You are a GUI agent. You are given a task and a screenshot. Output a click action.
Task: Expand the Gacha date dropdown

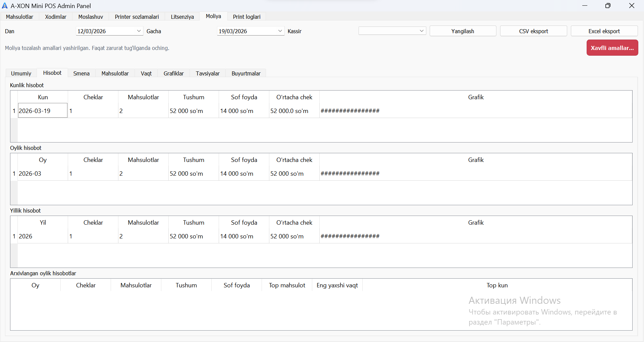pos(280,31)
